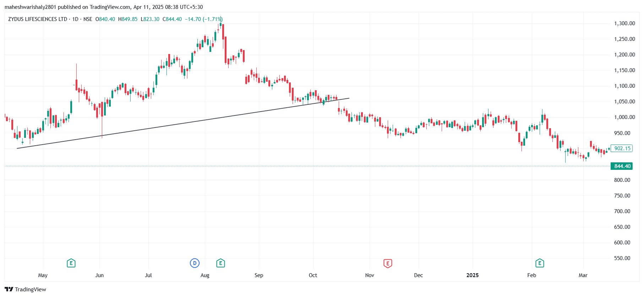Open the red earnings marker near Nov
Screen dimensions: 644x297
(x=388, y=263)
